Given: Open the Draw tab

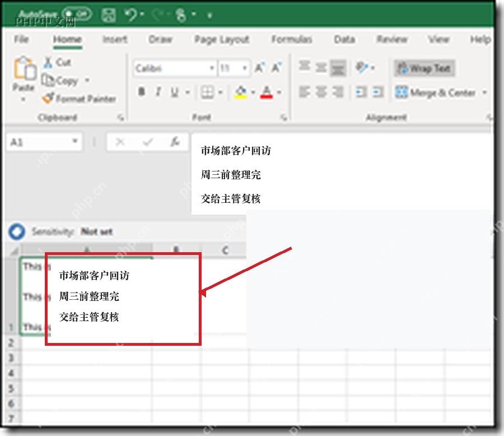Looking at the screenshot, I should click(160, 39).
